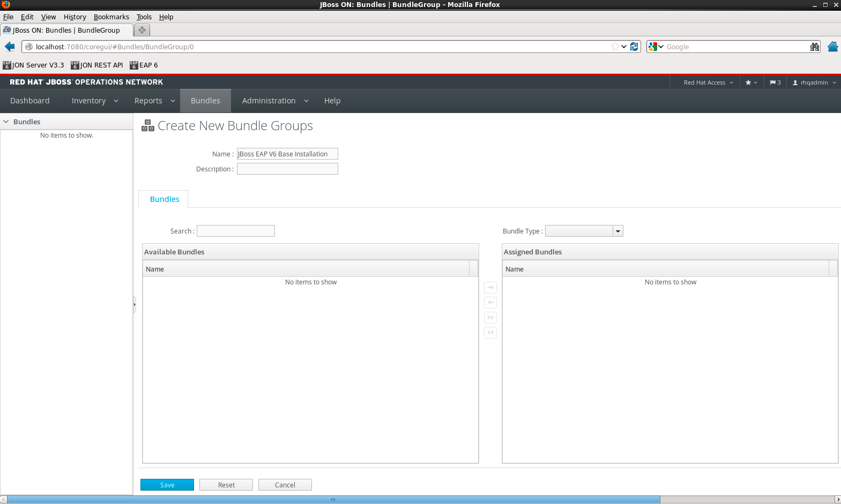The image size is (841, 504).
Task: Open the Firefox home page icon
Action: 832,47
